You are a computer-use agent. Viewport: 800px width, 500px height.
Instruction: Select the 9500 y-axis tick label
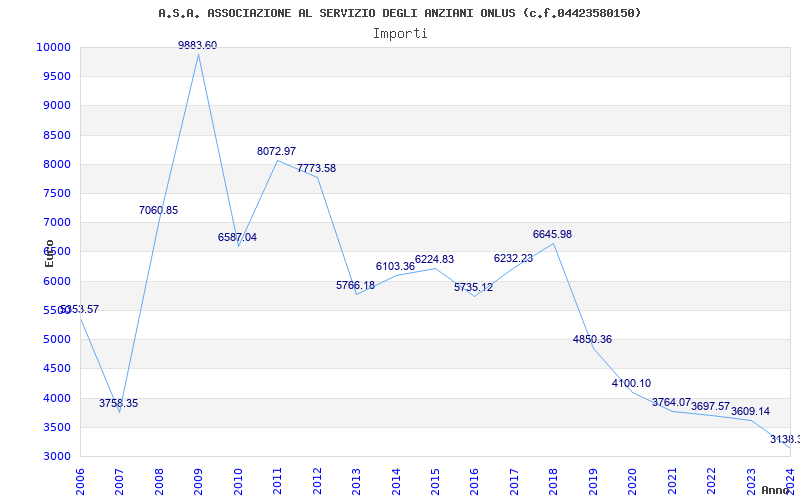coord(56,77)
